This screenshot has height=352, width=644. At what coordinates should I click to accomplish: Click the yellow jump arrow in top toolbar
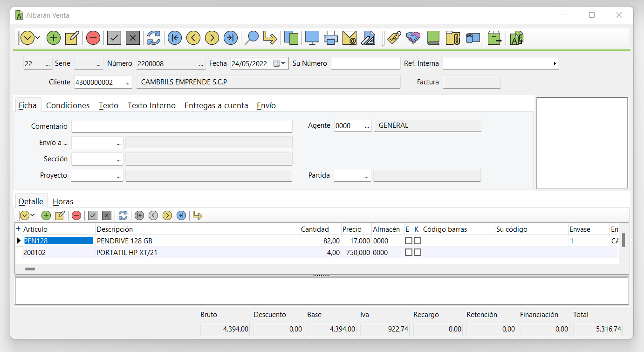(x=270, y=38)
